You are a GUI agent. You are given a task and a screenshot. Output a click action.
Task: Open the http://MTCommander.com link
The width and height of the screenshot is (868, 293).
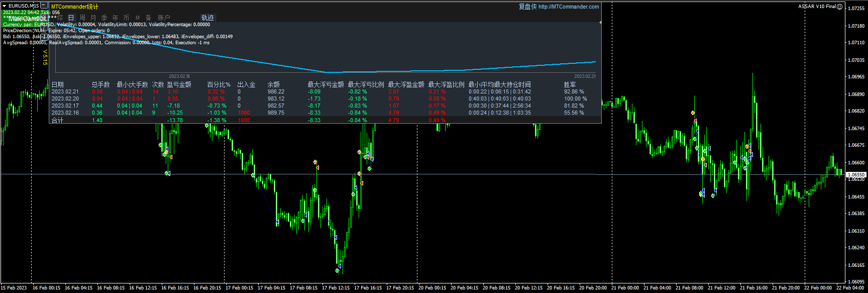click(569, 7)
